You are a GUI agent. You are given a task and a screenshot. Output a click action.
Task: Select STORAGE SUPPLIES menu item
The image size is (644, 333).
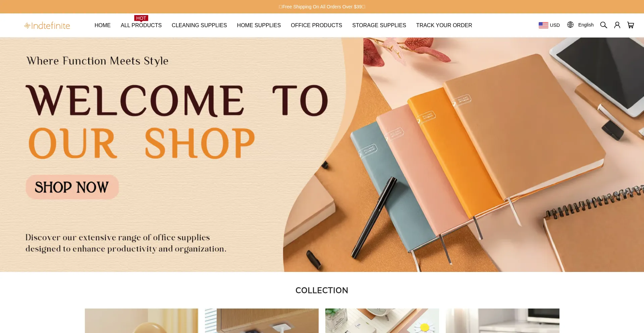379,25
